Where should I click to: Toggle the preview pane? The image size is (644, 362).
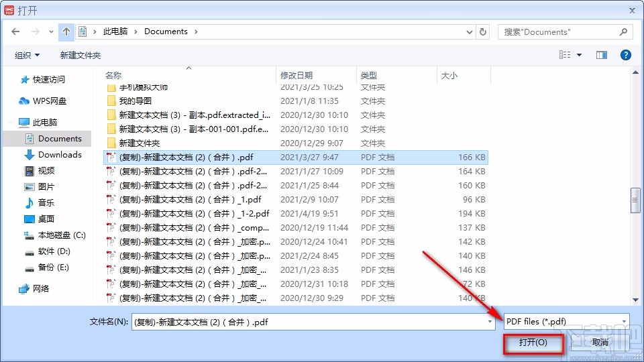click(602, 54)
